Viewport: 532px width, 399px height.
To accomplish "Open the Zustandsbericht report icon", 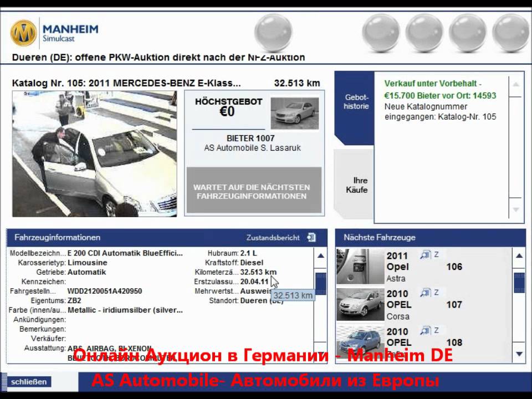I will (311, 238).
